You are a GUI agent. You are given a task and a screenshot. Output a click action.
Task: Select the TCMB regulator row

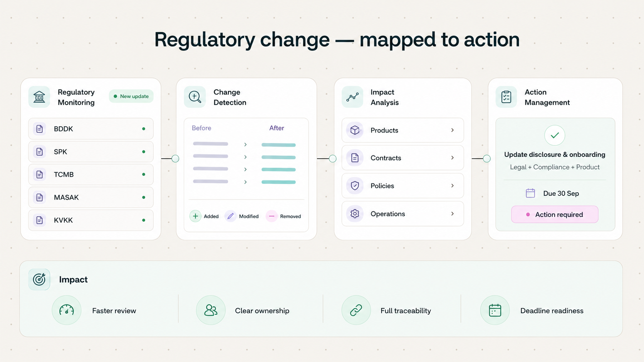91,175
